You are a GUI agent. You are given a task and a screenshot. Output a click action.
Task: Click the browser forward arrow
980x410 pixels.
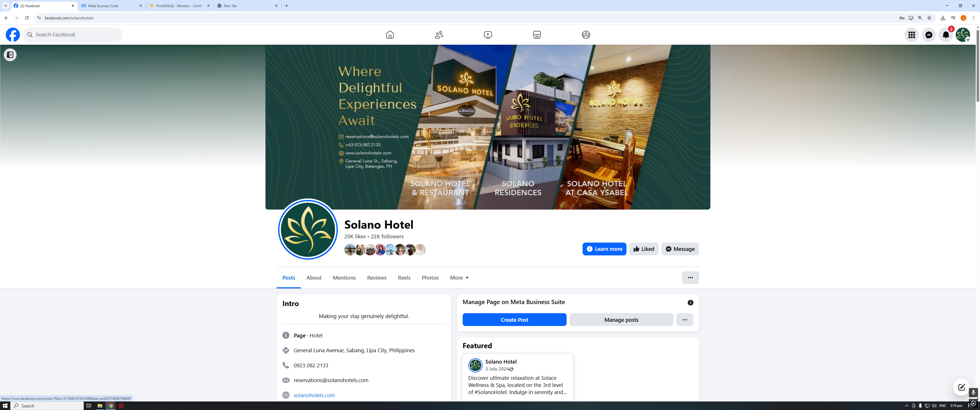(16, 18)
